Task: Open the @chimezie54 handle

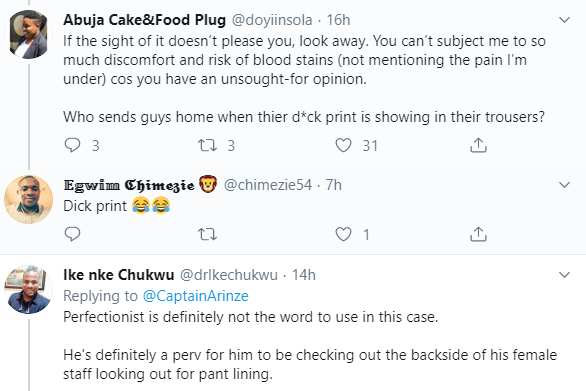Action: (268, 185)
